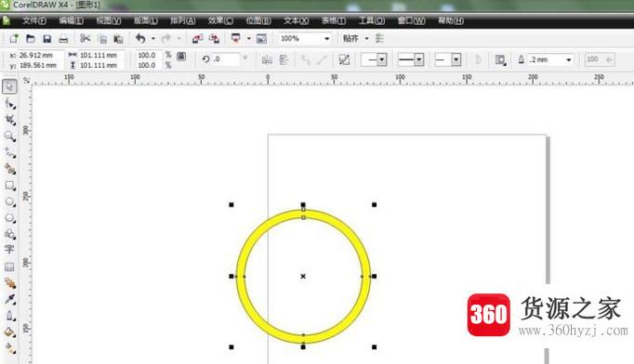Choose the Rectangle tool
Screen dimensions: 634x364
[9, 186]
